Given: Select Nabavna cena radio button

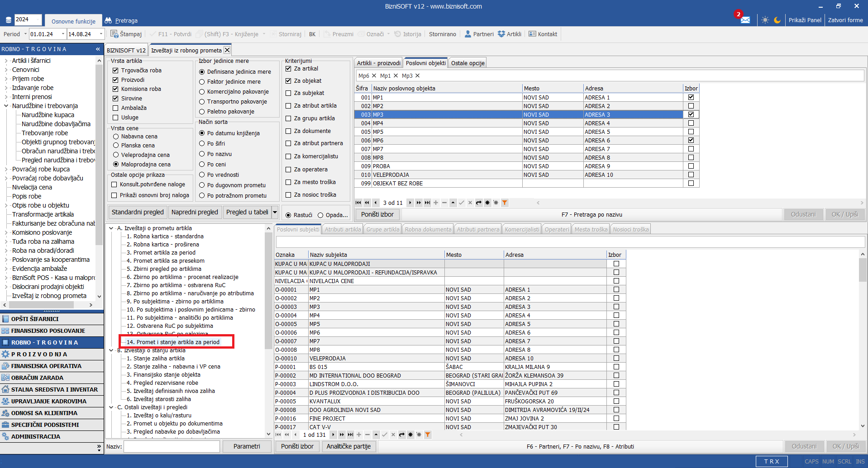Looking at the screenshot, I should [116, 137].
